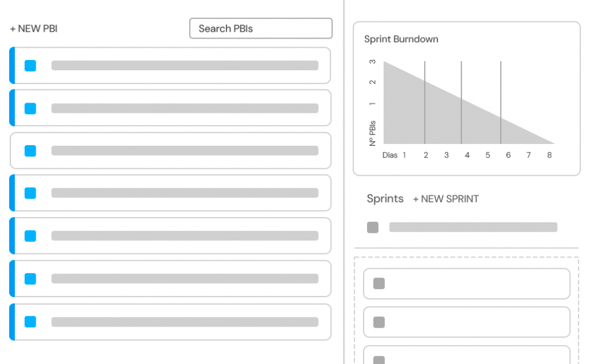This screenshot has width=590, height=364.
Task: Click the blue square icon on the first PBI card
Action: (29, 66)
